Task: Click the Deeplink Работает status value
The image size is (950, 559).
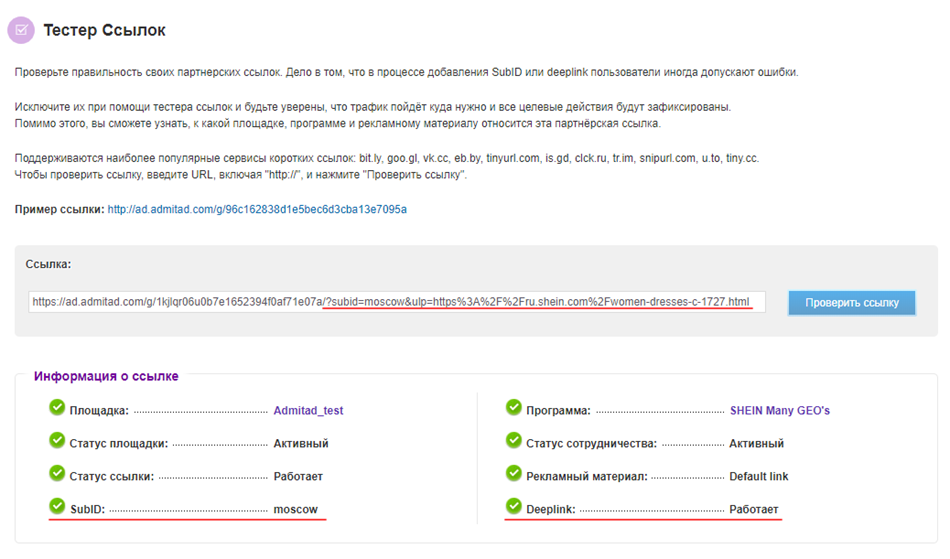Action: [x=753, y=510]
